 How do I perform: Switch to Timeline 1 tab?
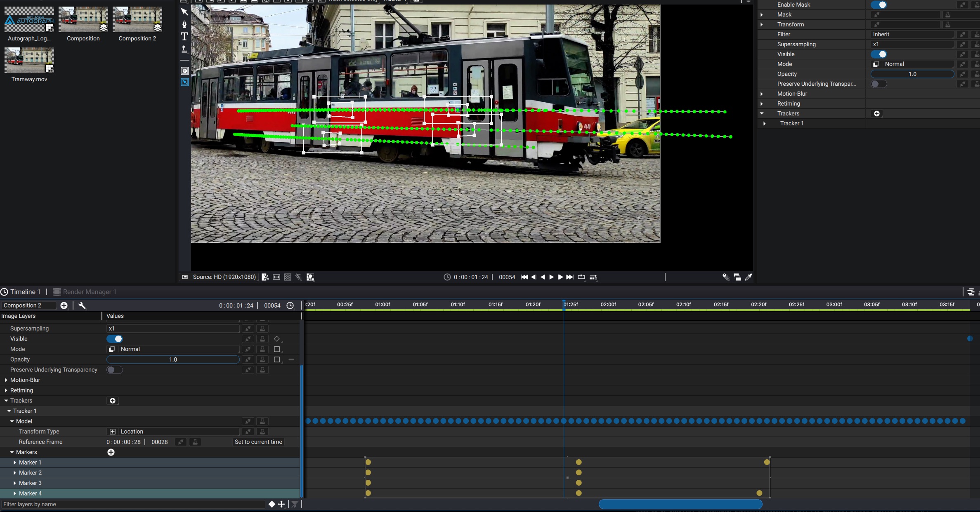[x=21, y=292]
